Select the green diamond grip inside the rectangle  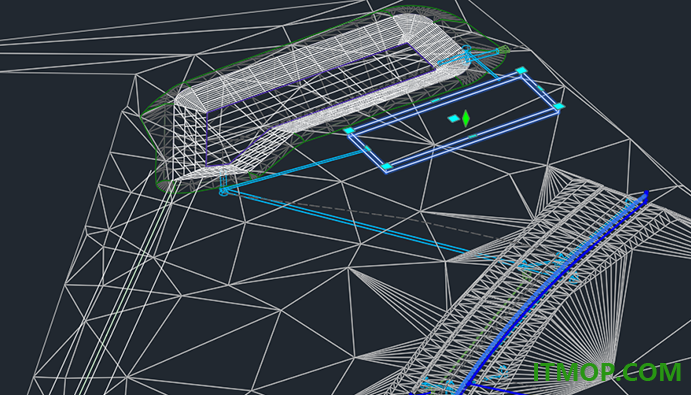(x=466, y=119)
